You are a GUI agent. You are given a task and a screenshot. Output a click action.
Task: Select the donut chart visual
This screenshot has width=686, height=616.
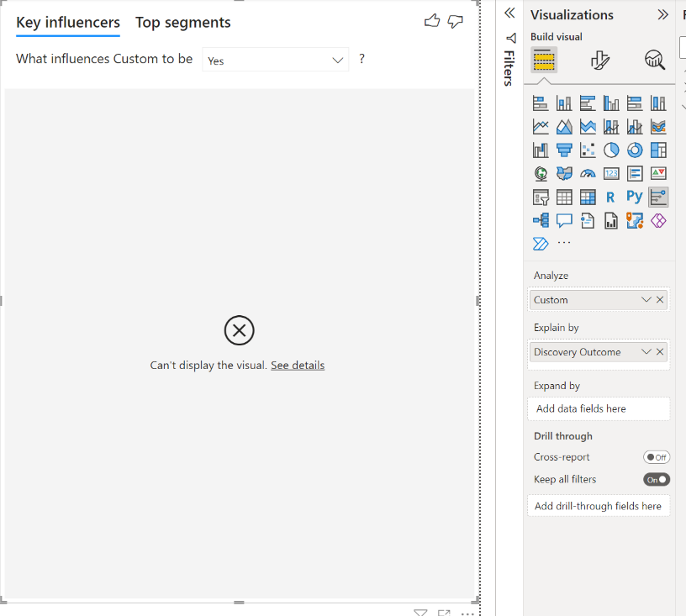tap(635, 150)
